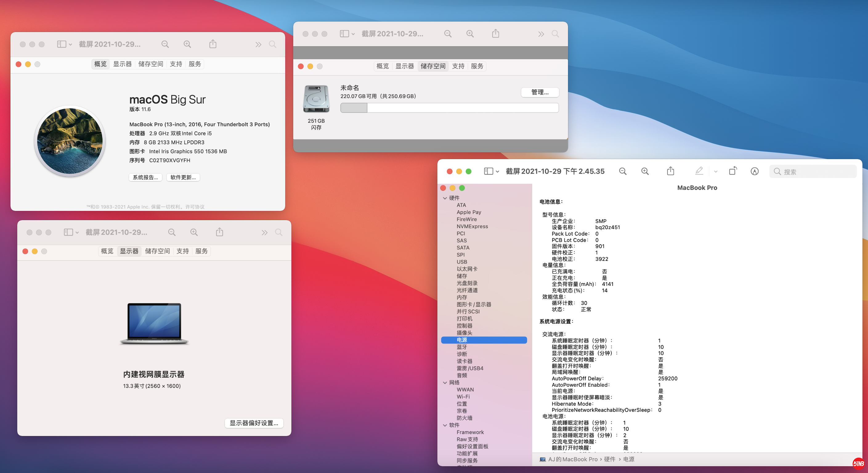Select 服务 tab in display window
This screenshot has width=868, height=473.
pyautogui.click(x=201, y=251)
